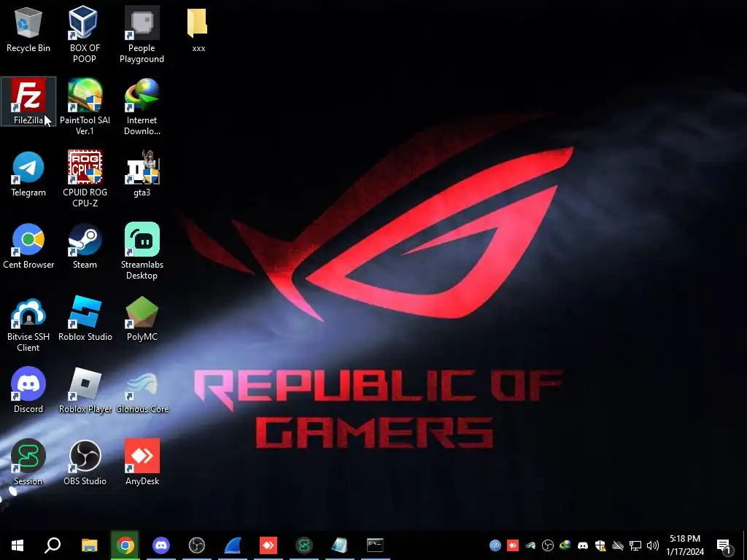This screenshot has width=747, height=560.
Task: Select the Discord desktop shortcut
Action: coord(28,391)
